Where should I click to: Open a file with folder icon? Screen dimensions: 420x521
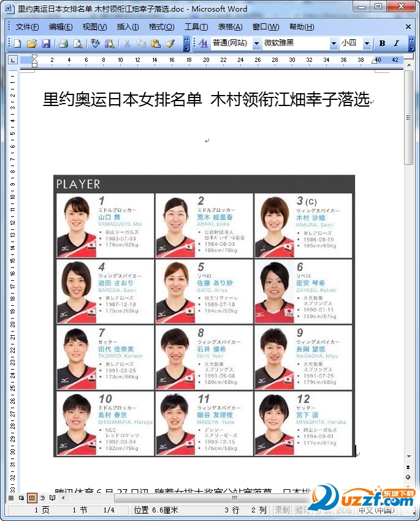coord(31,44)
